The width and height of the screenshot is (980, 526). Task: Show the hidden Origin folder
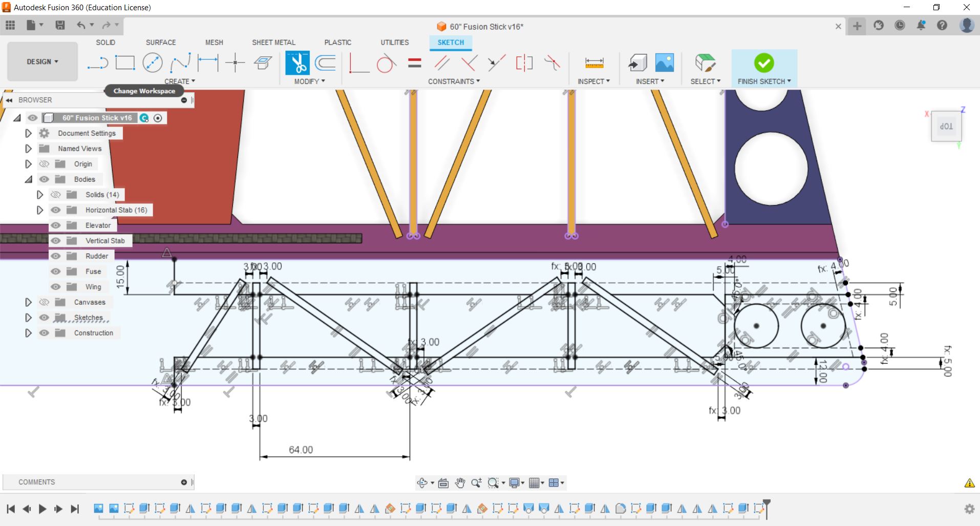click(45, 164)
